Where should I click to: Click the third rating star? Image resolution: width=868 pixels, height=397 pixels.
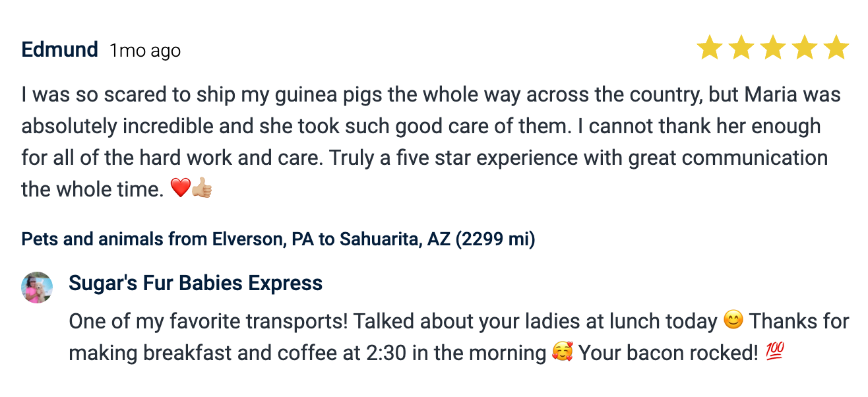coord(772,48)
